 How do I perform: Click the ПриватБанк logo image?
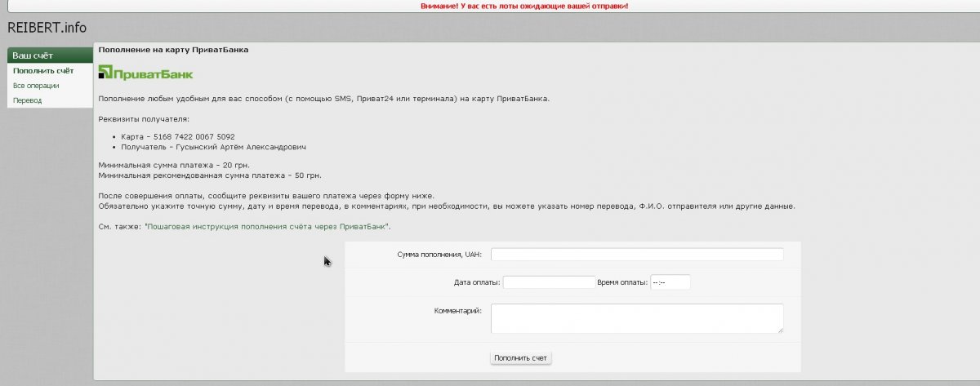click(145, 73)
